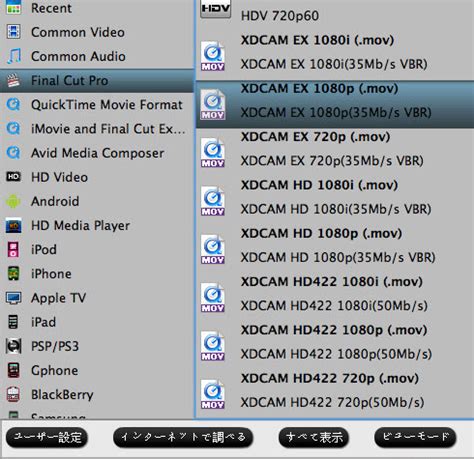Click the iPhone device icon
This screenshot has width=474, height=459.
click(x=14, y=274)
